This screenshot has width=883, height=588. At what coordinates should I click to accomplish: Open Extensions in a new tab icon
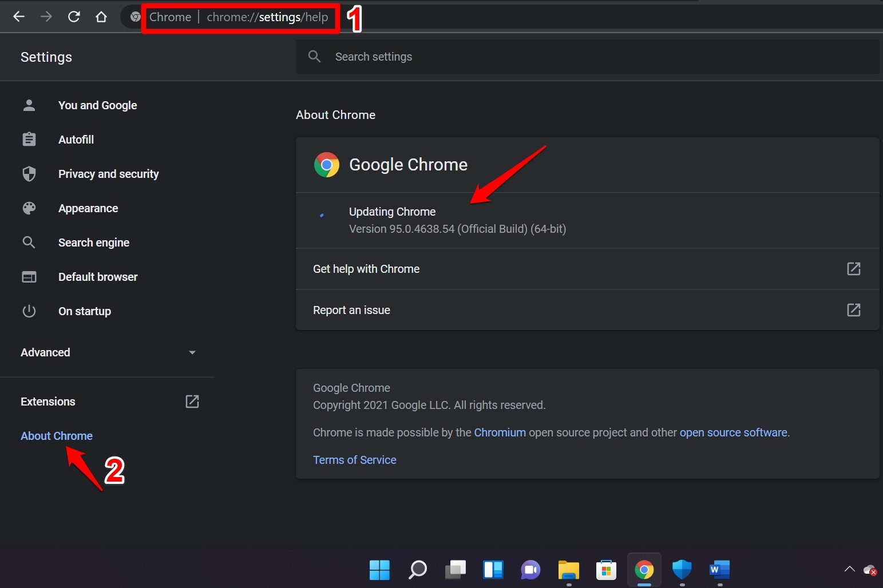click(192, 401)
